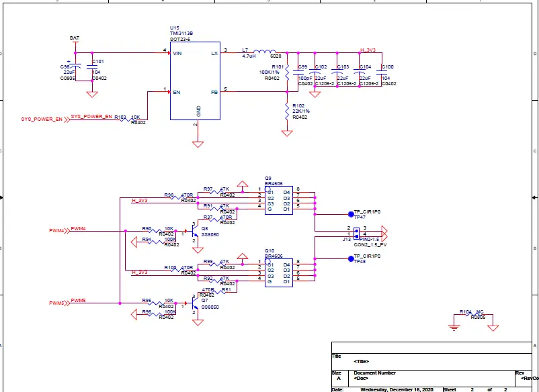This screenshot has width=539, height=392.
Task: Select test point TP48 marker
Action: 350,258
